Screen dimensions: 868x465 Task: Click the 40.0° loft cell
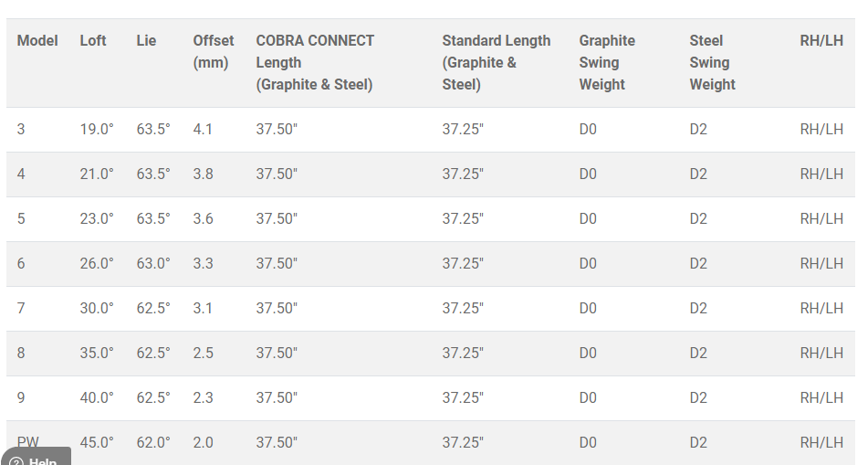pos(97,398)
